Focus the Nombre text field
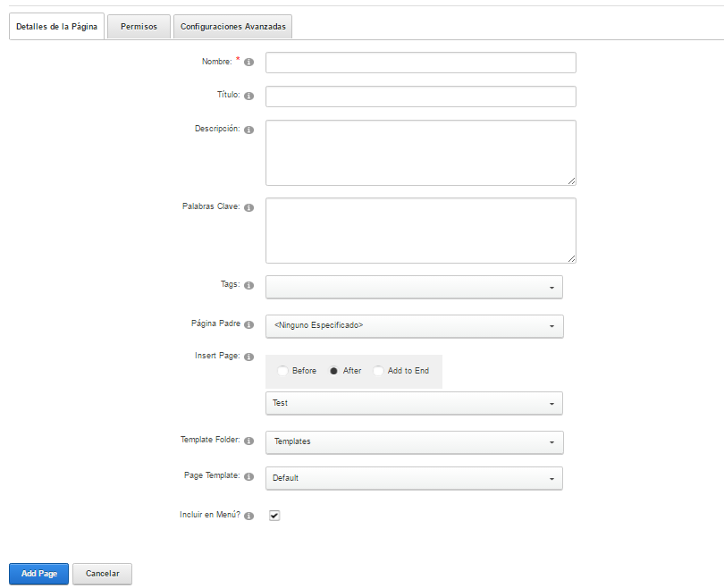The width and height of the screenshot is (724, 588). click(x=421, y=63)
